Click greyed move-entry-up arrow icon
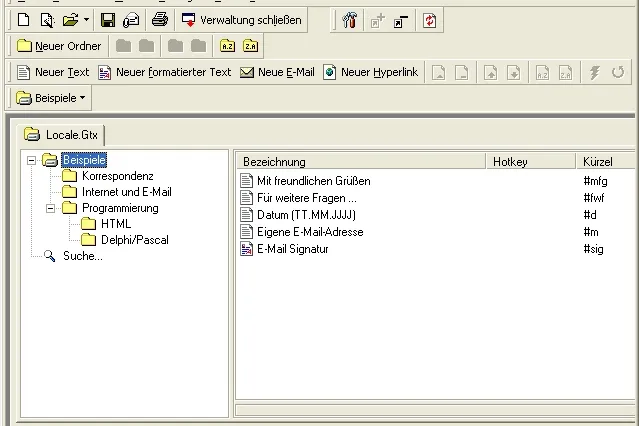Viewport: 639px width, 426px height. [x=491, y=73]
